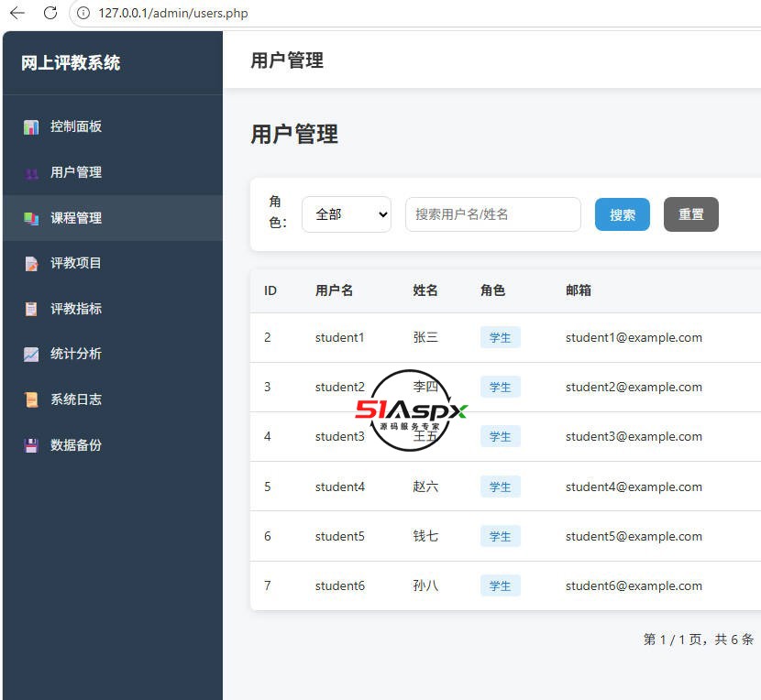Click username student4 in the table
Image resolution: width=761 pixels, height=700 pixels.
[x=340, y=487]
